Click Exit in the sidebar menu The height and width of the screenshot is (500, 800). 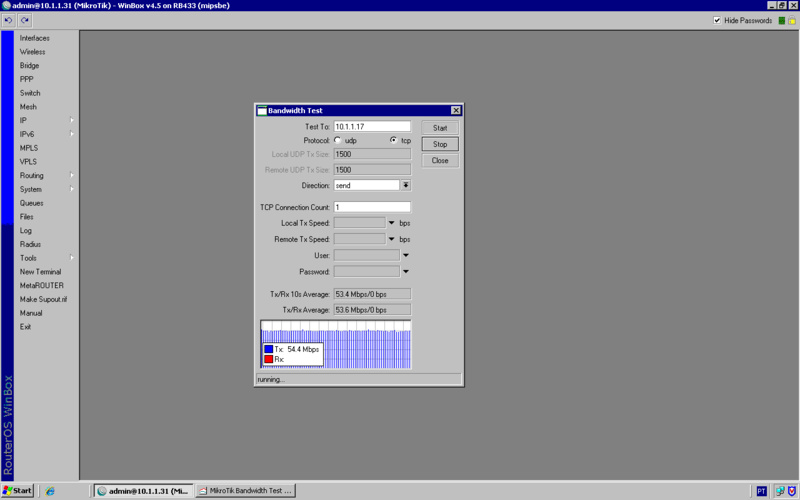pyautogui.click(x=25, y=327)
